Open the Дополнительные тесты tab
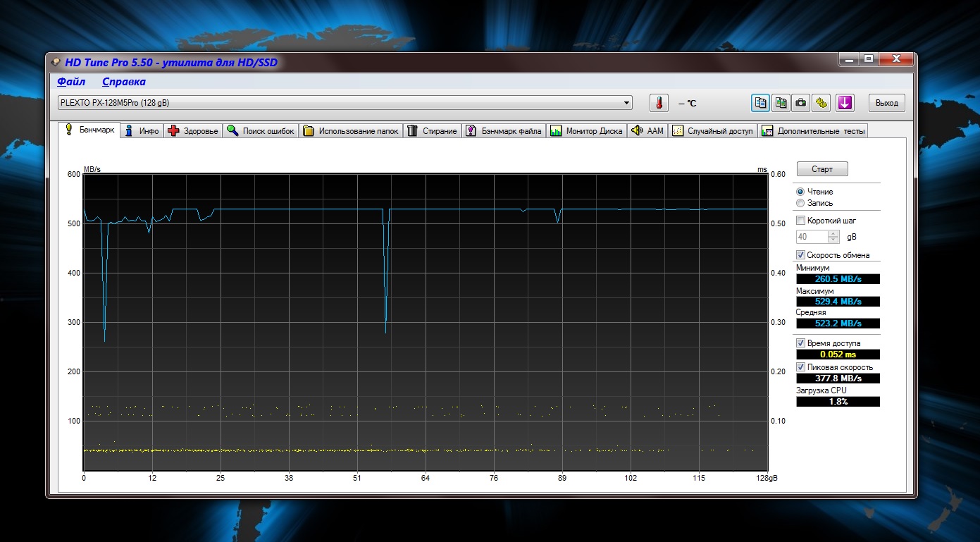This screenshot has width=980, height=542. tap(812, 131)
